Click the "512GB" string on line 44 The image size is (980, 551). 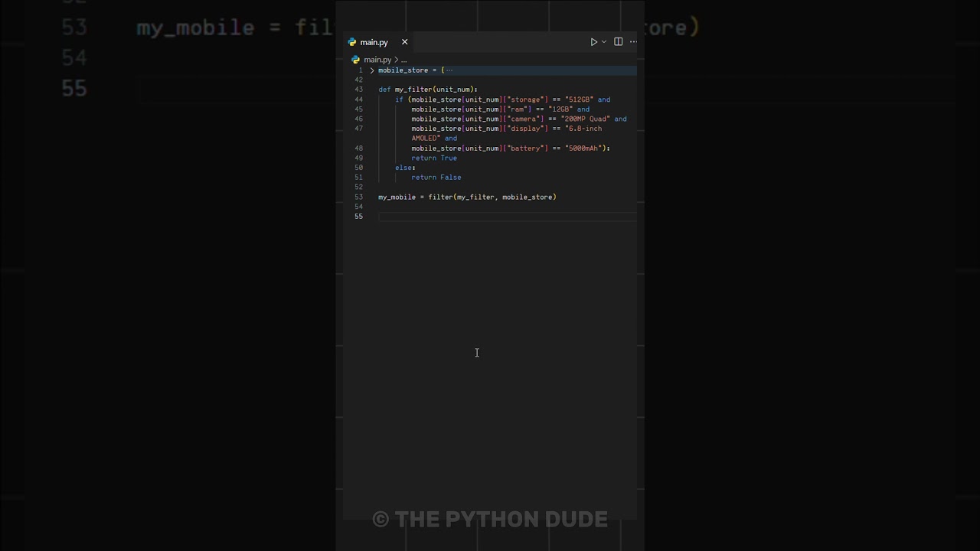(x=580, y=99)
